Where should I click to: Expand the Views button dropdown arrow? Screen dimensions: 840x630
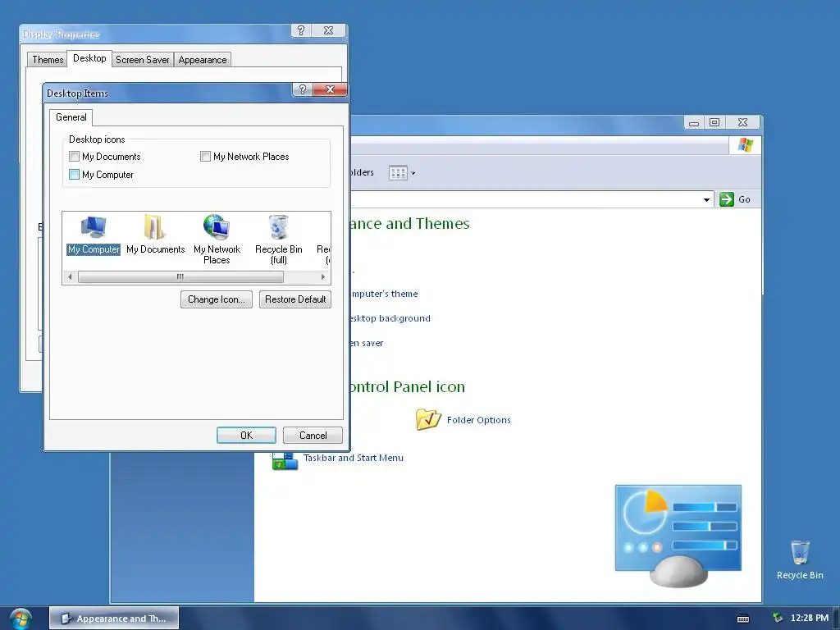click(x=413, y=173)
